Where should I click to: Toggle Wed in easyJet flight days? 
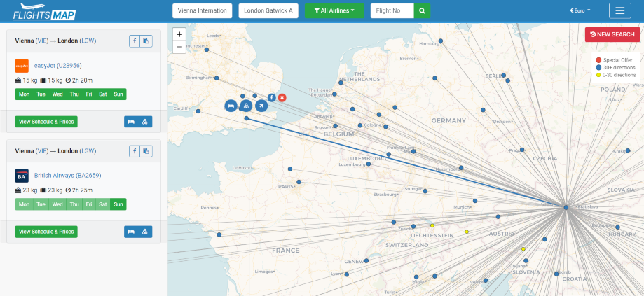(57, 94)
